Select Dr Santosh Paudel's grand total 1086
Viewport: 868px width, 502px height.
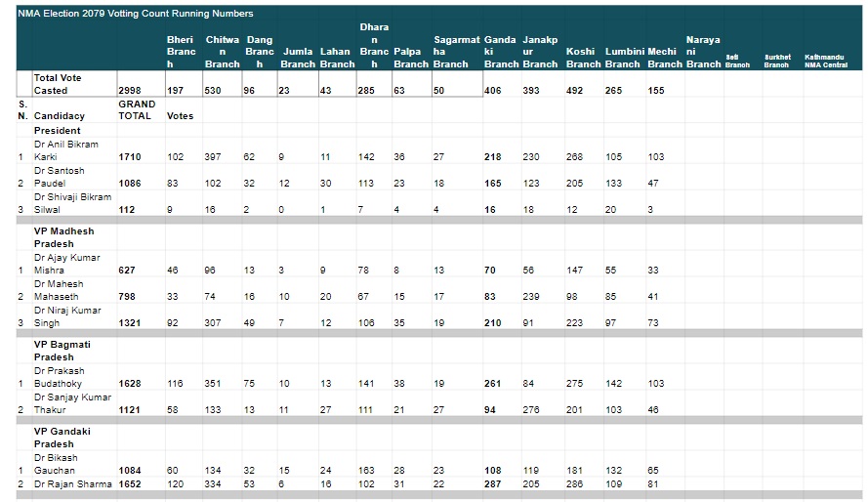pyautogui.click(x=130, y=183)
